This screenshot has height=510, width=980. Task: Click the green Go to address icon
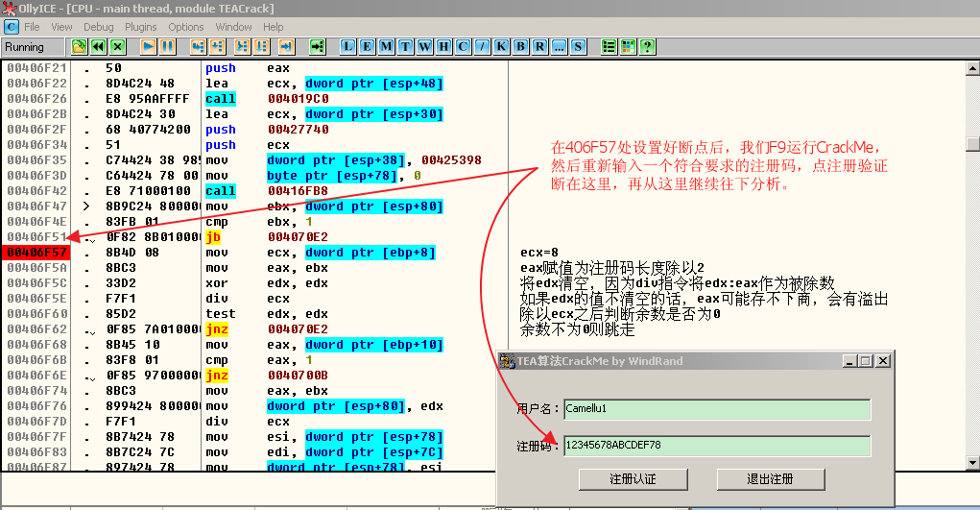coord(318,46)
